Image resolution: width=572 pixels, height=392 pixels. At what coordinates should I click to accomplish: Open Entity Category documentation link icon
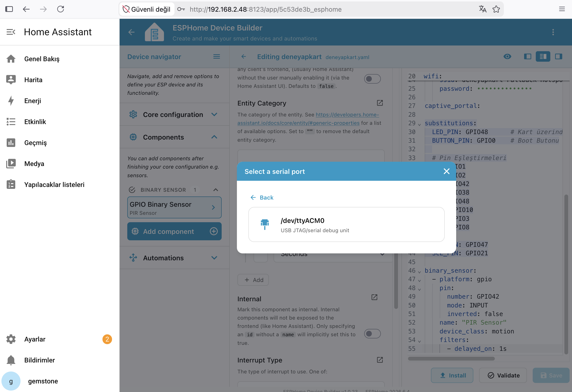point(380,103)
